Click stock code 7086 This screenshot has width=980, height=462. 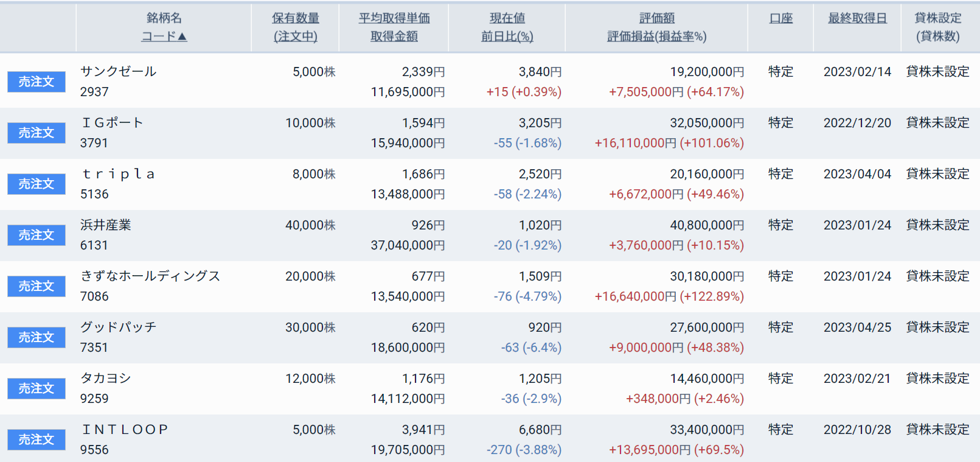pyautogui.click(x=94, y=296)
